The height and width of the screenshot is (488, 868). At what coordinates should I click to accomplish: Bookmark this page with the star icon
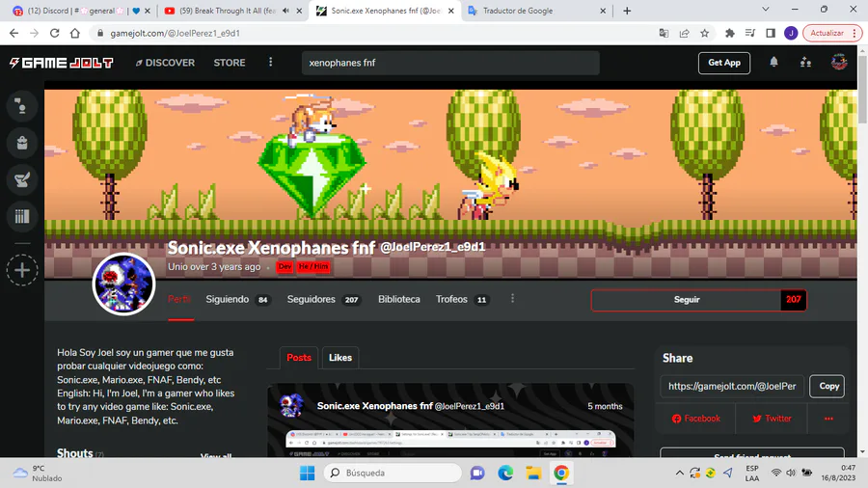tap(705, 33)
